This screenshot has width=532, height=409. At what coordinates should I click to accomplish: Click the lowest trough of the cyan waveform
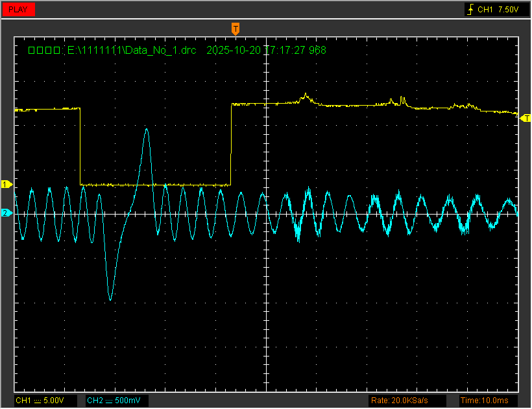pyautogui.click(x=110, y=299)
